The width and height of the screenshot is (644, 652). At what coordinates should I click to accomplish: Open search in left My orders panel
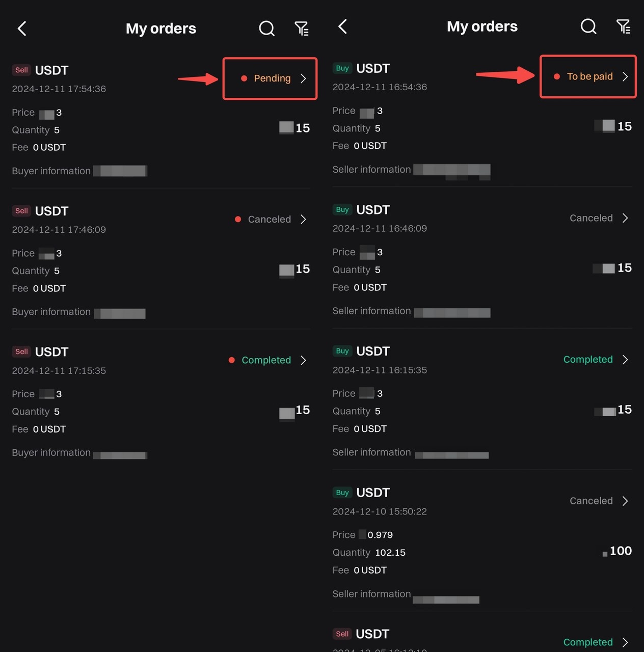click(266, 29)
